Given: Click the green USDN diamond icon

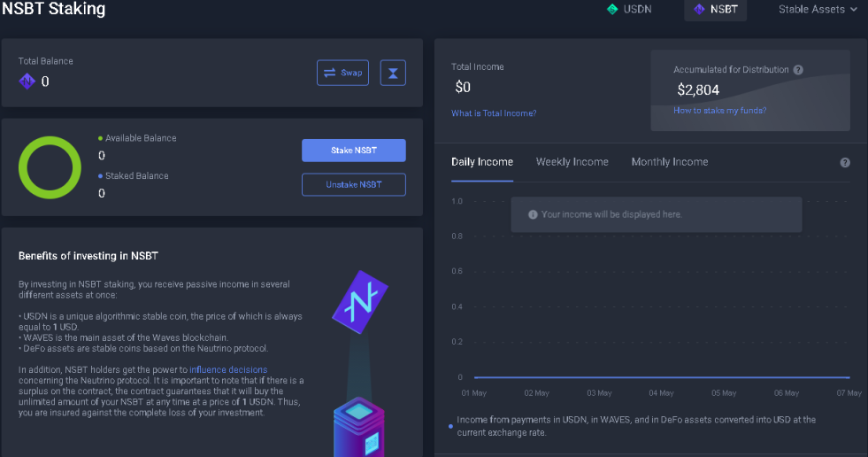Looking at the screenshot, I should [612, 10].
